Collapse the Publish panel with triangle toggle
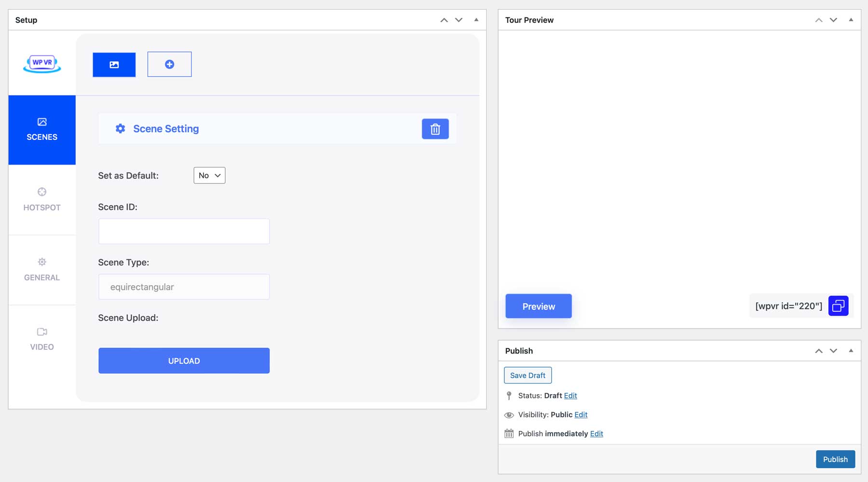This screenshot has width=868, height=482. 851,351
